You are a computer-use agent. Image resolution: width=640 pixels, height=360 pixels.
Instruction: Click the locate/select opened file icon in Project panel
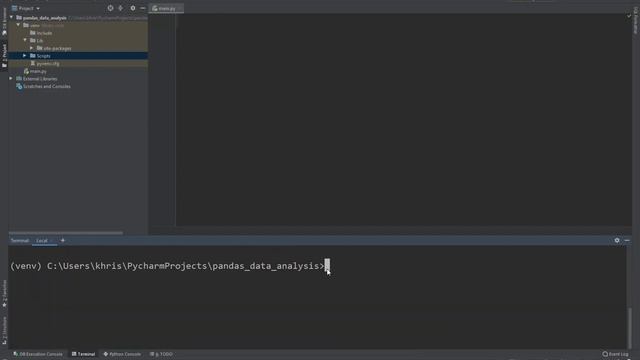click(110, 8)
